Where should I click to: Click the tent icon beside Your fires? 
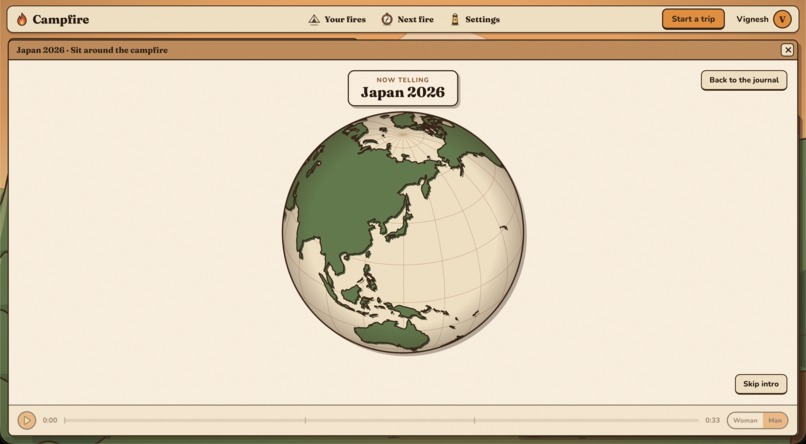click(x=314, y=20)
